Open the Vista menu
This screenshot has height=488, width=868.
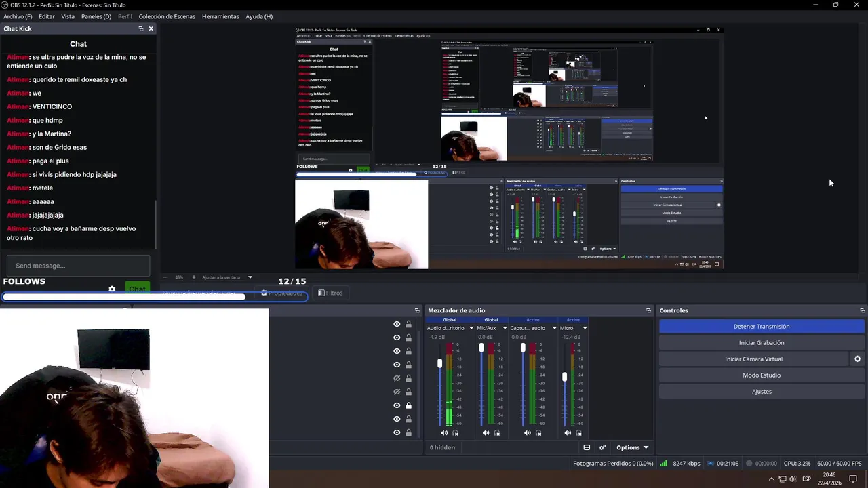pyautogui.click(x=68, y=16)
